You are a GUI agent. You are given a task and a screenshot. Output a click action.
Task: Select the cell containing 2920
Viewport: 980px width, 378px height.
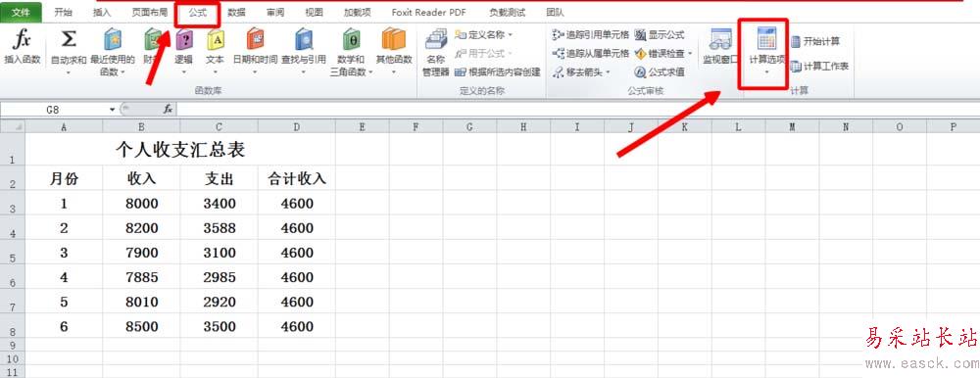pyautogui.click(x=220, y=302)
